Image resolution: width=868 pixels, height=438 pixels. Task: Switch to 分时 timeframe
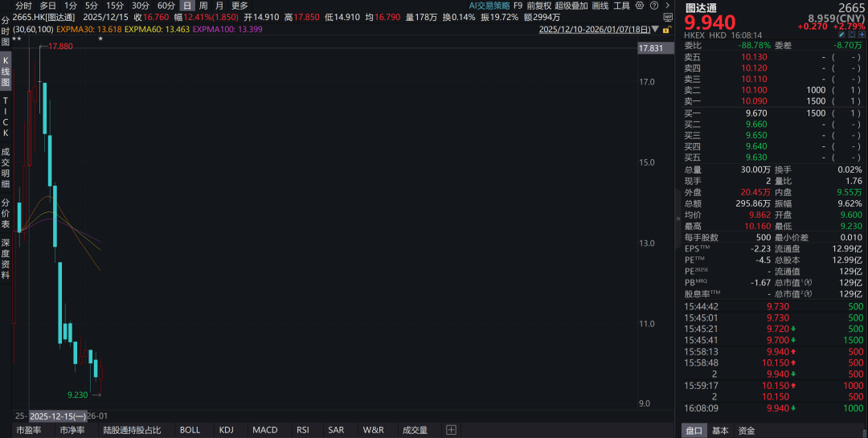pyautogui.click(x=23, y=6)
